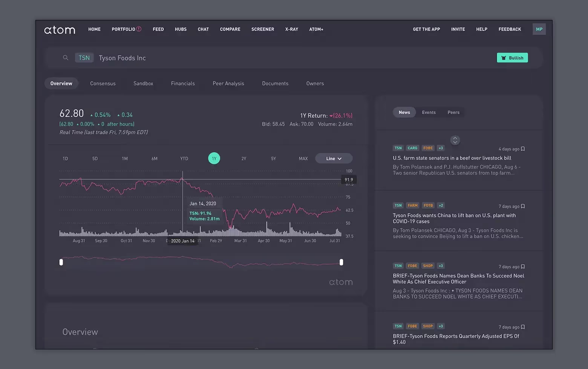Image resolution: width=588 pixels, height=369 pixels.
Task: Bookmark the farm state senators article
Action: (x=523, y=149)
